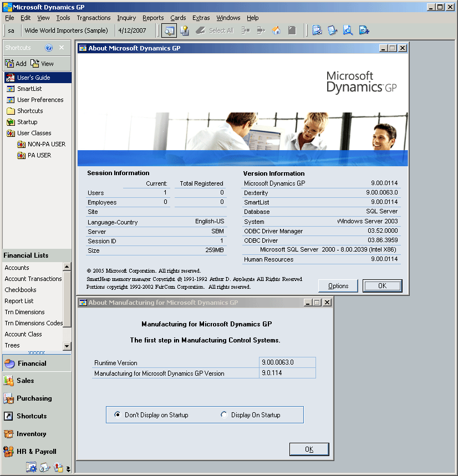Click the document-with-pen toolbar icon
The image size is (458, 476).
(332, 30)
